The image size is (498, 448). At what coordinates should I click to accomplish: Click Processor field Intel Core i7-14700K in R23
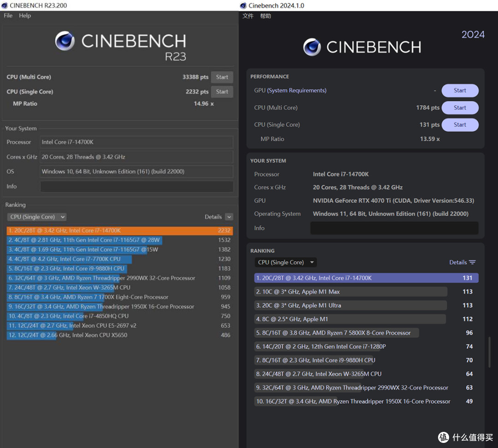click(136, 142)
